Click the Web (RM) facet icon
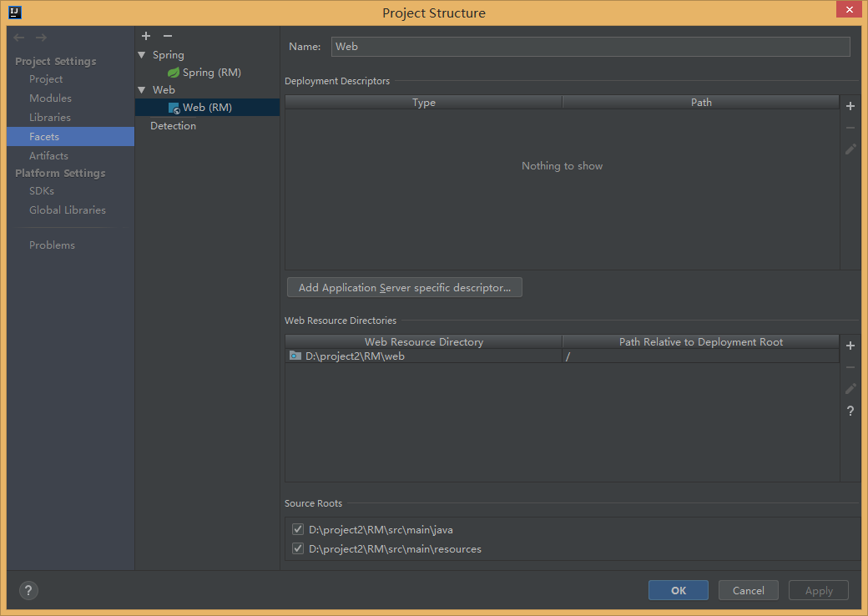The height and width of the screenshot is (616, 868). pos(174,108)
